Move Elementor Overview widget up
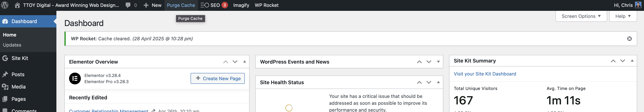644x112 pixels. click(225, 62)
